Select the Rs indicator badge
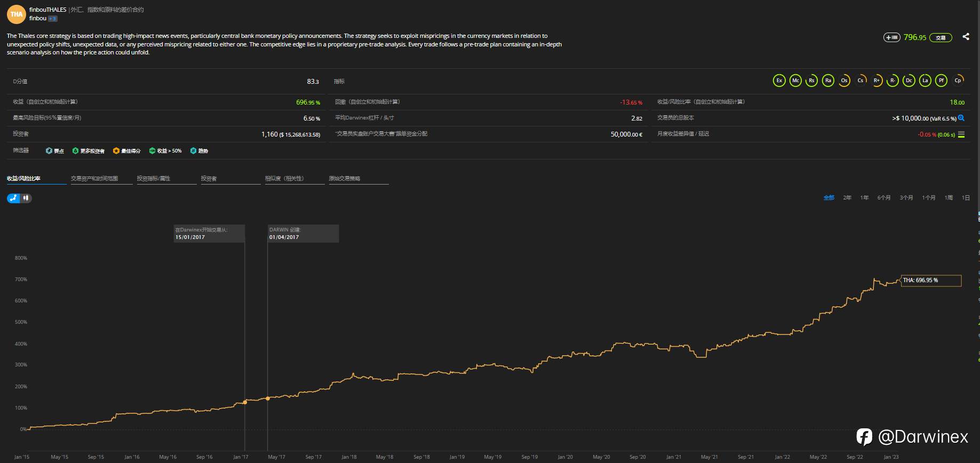 coord(811,81)
